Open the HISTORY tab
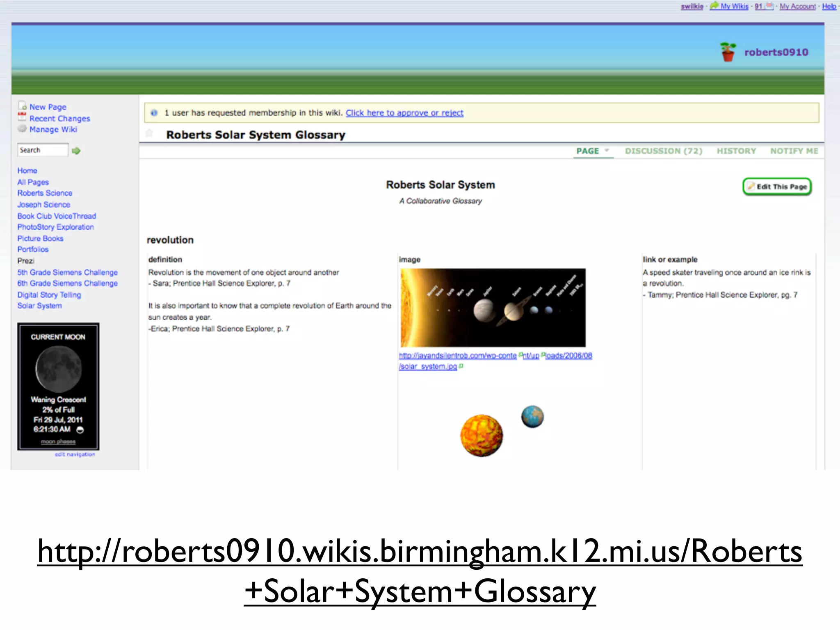 736,151
